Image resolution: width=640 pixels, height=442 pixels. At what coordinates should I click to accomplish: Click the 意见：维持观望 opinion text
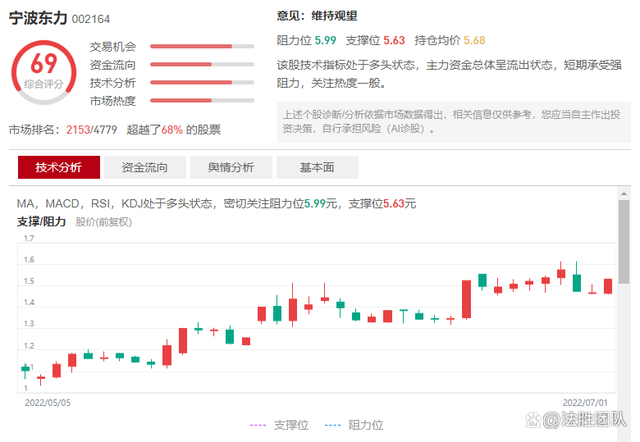(317, 16)
